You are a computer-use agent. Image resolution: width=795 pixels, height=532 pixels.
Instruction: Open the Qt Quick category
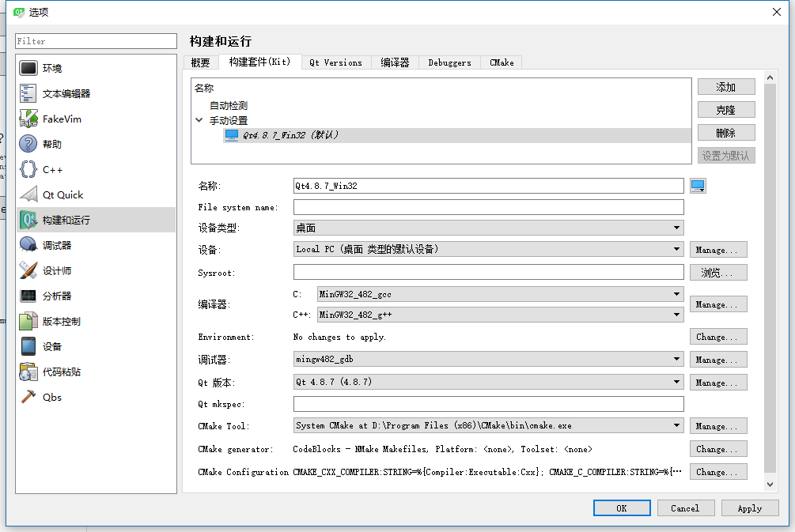tap(96, 194)
